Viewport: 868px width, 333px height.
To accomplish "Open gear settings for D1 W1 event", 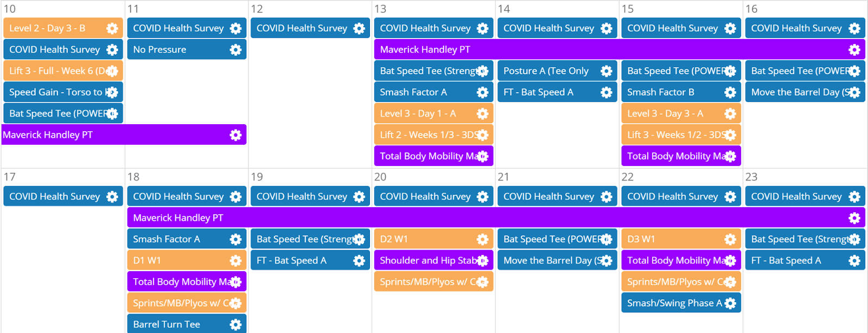I will (235, 261).
